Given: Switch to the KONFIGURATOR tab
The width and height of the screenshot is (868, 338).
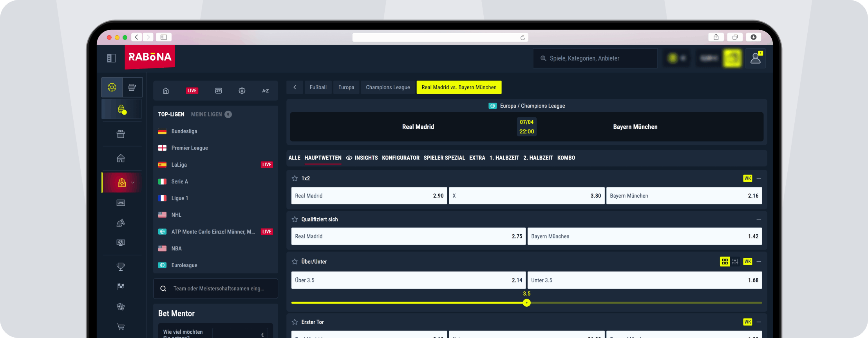Looking at the screenshot, I should [x=401, y=158].
